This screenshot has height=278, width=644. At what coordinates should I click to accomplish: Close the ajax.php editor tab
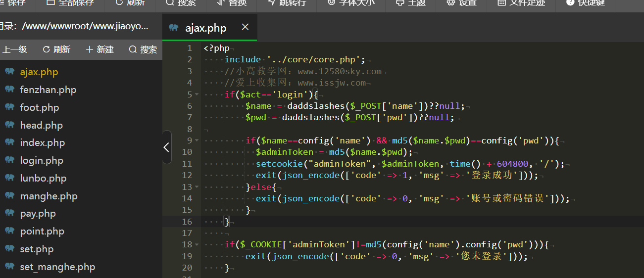tap(245, 27)
